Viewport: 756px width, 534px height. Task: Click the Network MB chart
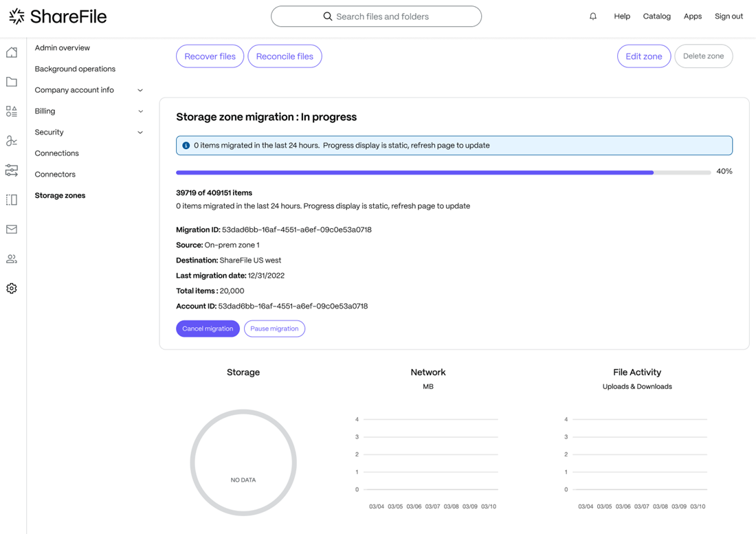[x=428, y=462]
